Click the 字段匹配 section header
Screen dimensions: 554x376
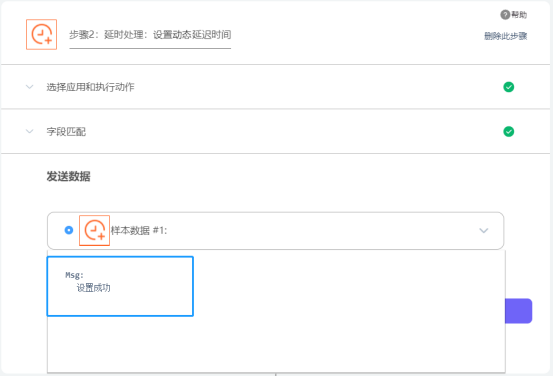(276, 131)
